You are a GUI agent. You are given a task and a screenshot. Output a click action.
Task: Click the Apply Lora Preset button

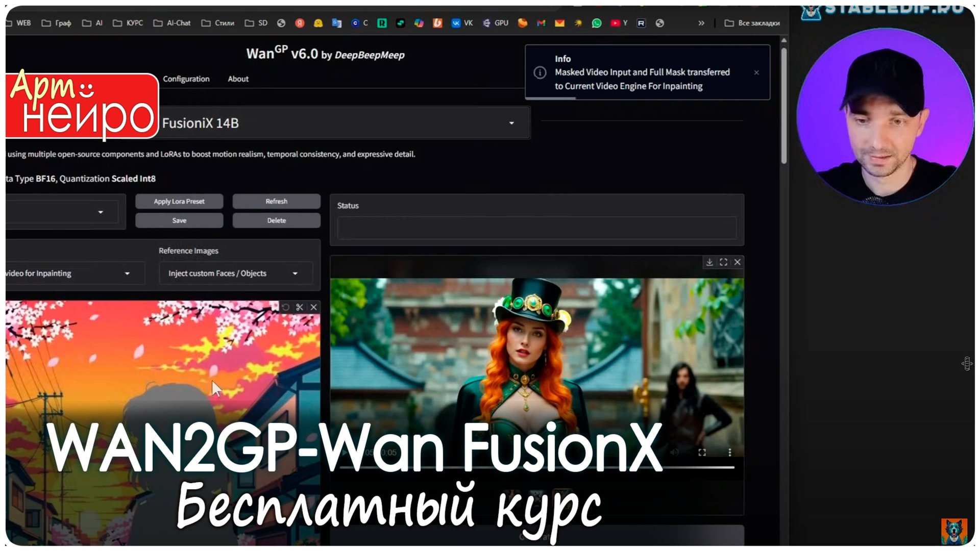click(x=179, y=201)
